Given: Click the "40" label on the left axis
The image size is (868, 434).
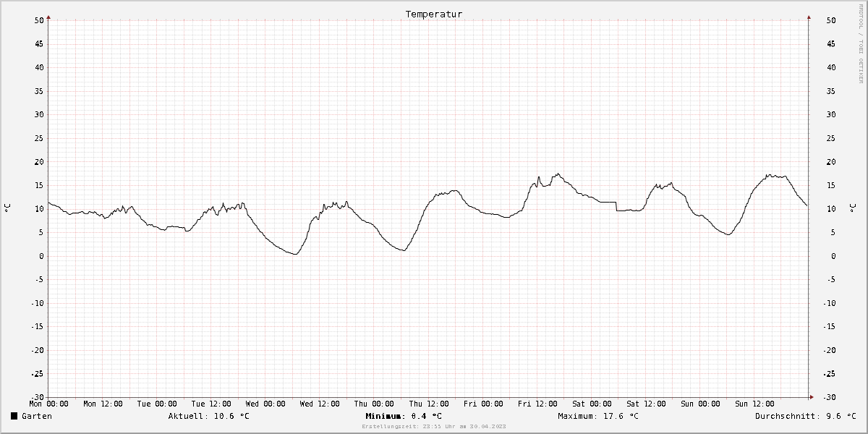Looking at the screenshot, I should pos(39,67).
